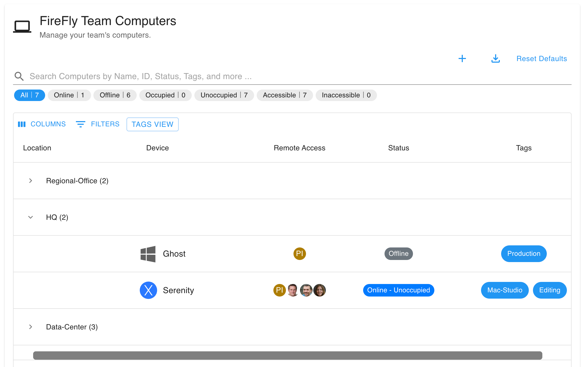Select the All 7 filter chip
Image resolution: width=588 pixels, height=367 pixels.
click(x=29, y=95)
